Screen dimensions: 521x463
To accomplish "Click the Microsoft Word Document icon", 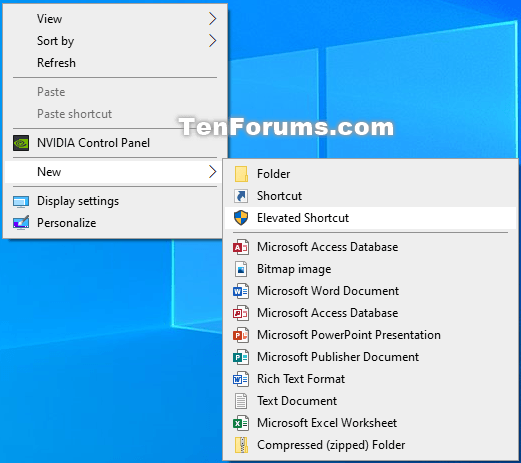I will (x=241, y=291).
